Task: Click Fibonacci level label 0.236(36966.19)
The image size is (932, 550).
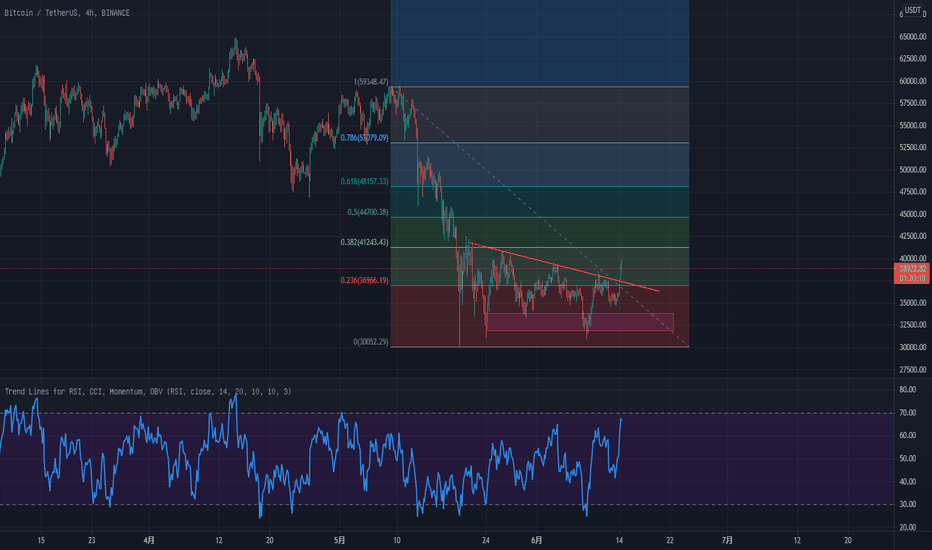Action: pyautogui.click(x=364, y=280)
